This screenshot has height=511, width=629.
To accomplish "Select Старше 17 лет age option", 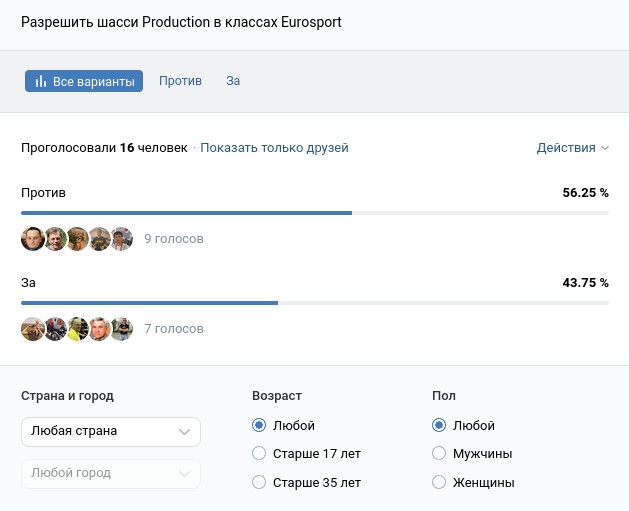I will [x=260, y=454].
